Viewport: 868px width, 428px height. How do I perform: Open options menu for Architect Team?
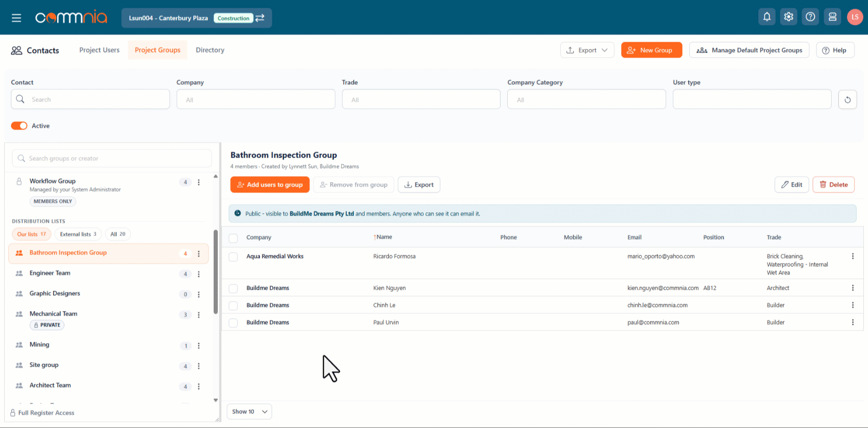(199, 386)
